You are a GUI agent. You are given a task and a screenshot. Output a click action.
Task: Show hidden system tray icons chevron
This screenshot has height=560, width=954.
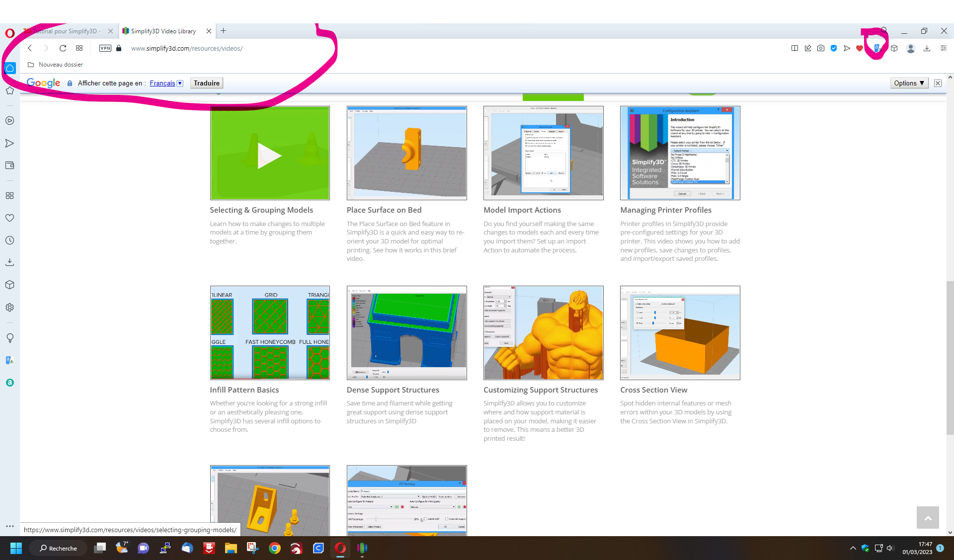pyautogui.click(x=853, y=548)
